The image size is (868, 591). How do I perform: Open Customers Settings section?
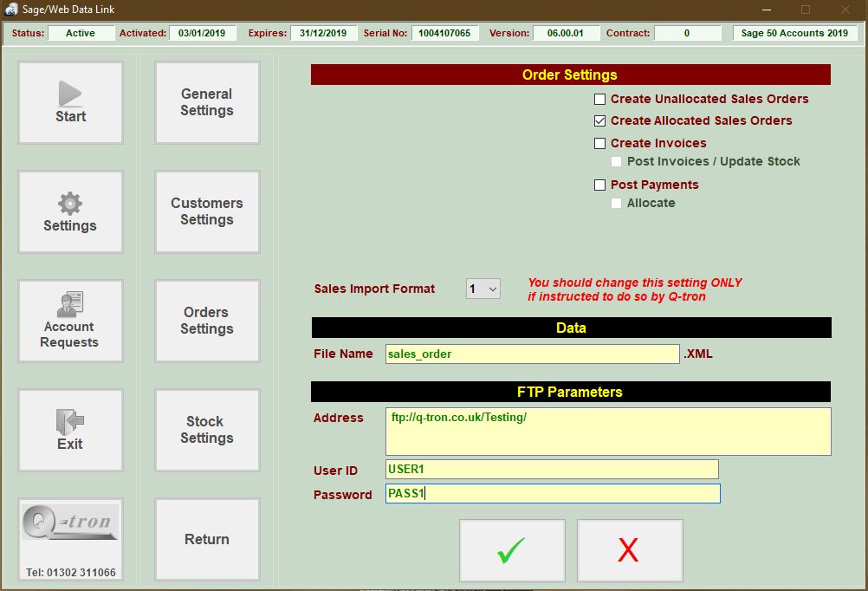pos(207,212)
